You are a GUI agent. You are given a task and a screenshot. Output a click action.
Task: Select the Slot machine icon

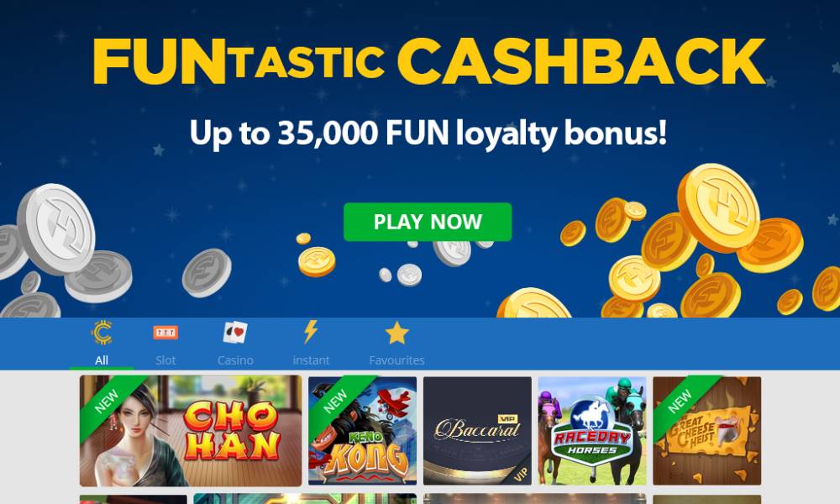pyautogui.click(x=165, y=333)
